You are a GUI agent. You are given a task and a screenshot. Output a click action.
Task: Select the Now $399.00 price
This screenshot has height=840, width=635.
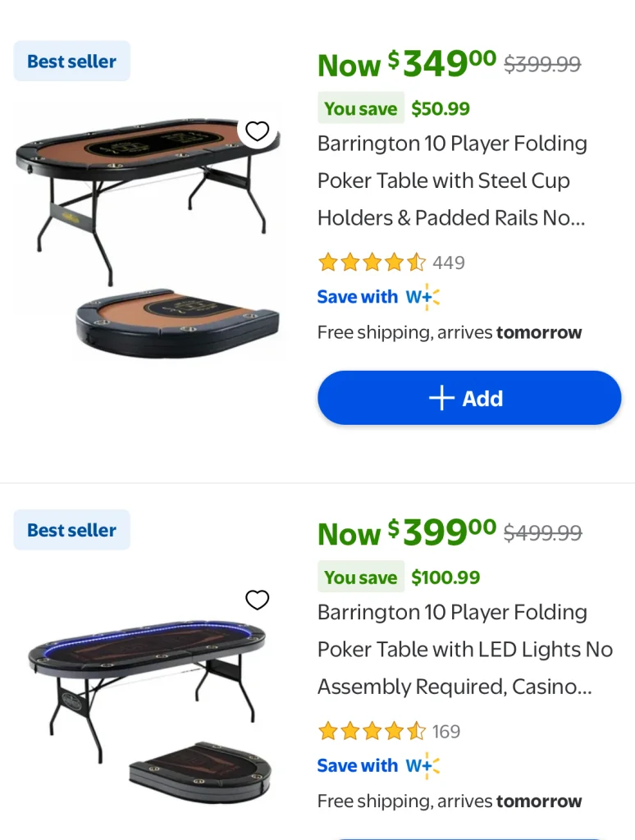(x=407, y=533)
